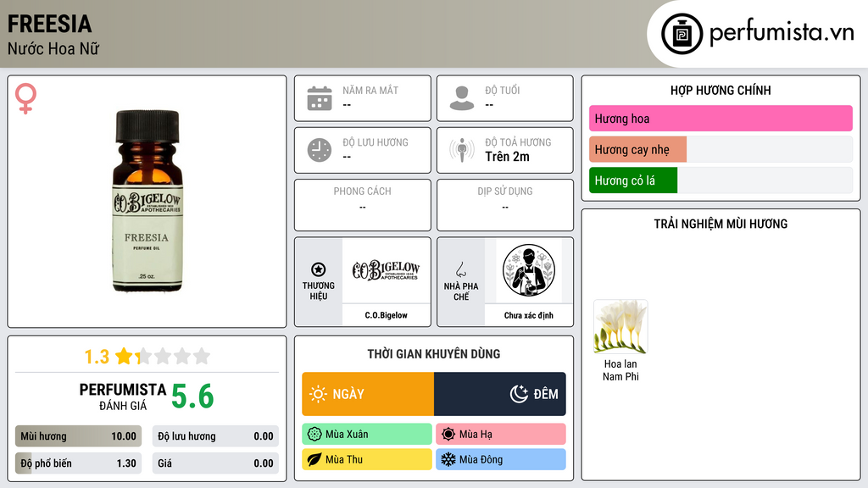868x488 pixels.
Task: Click the Độ lưu hương 0.00 score bar
Action: coord(215,436)
